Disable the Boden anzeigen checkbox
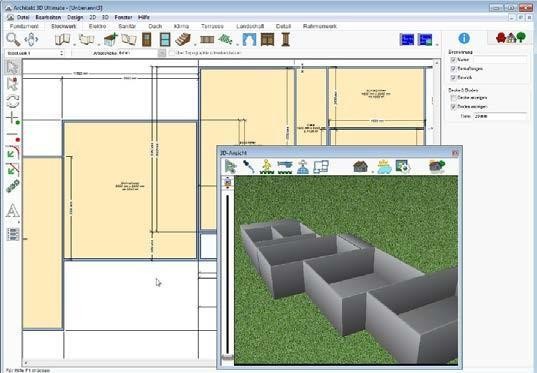This screenshot has height=373, width=537. [x=453, y=107]
